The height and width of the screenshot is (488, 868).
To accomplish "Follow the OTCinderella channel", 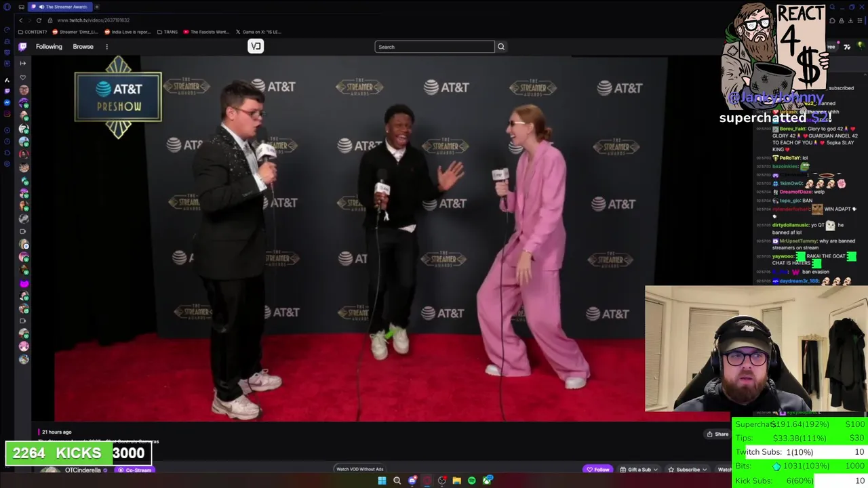I will [x=598, y=470].
